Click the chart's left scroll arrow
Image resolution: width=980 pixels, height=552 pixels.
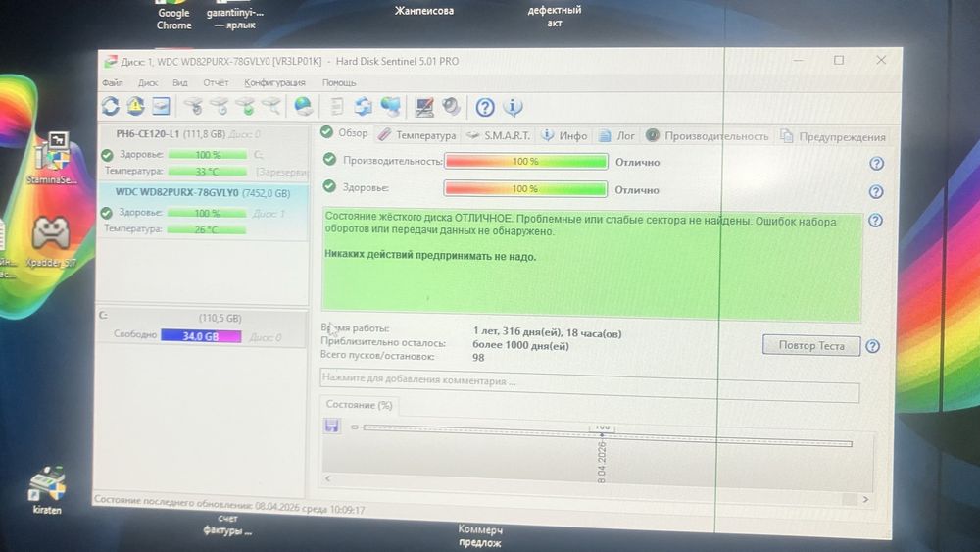(328, 478)
